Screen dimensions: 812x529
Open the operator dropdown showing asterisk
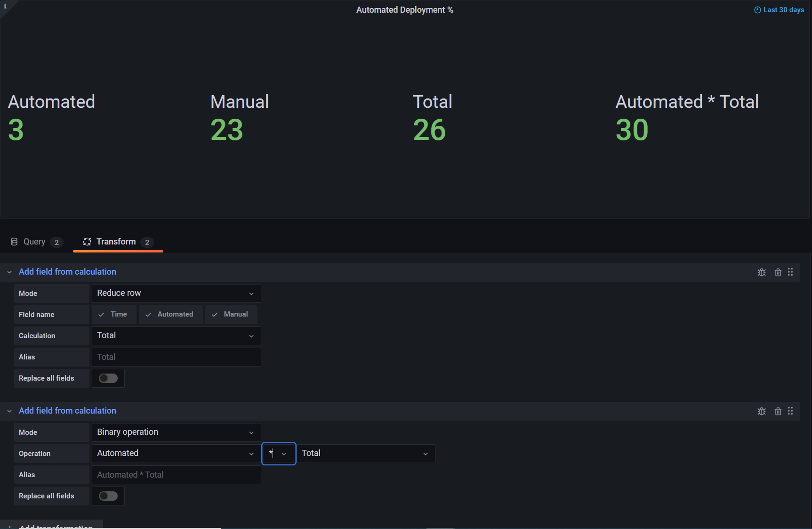pyautogui.click(x=279, y=453)
